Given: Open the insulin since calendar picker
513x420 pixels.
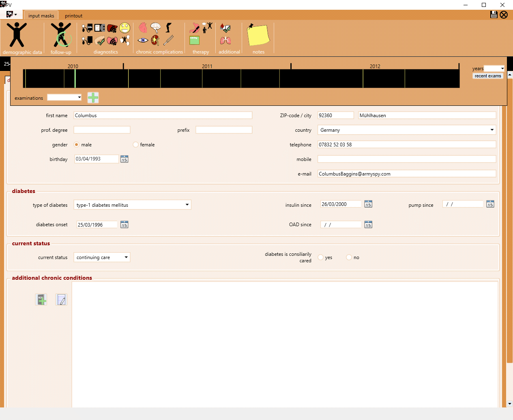Looking at the screenshot, I should click(368, 204).
